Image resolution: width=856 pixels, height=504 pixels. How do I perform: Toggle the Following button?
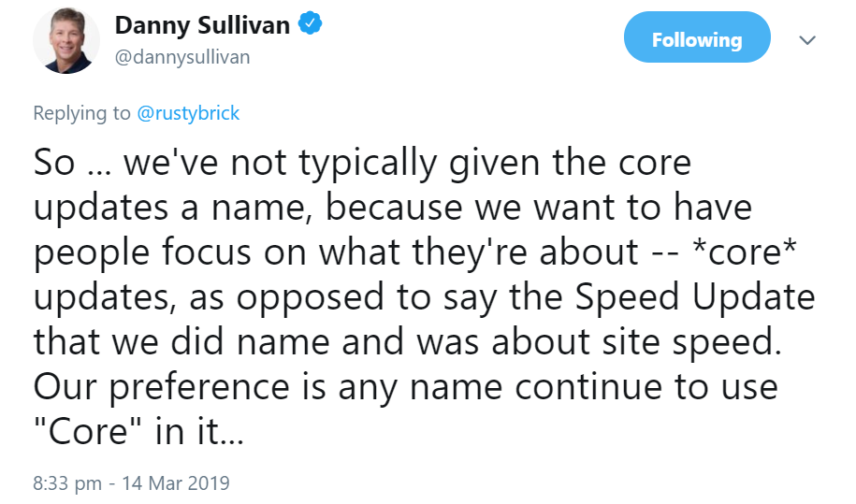click(697, 40)
